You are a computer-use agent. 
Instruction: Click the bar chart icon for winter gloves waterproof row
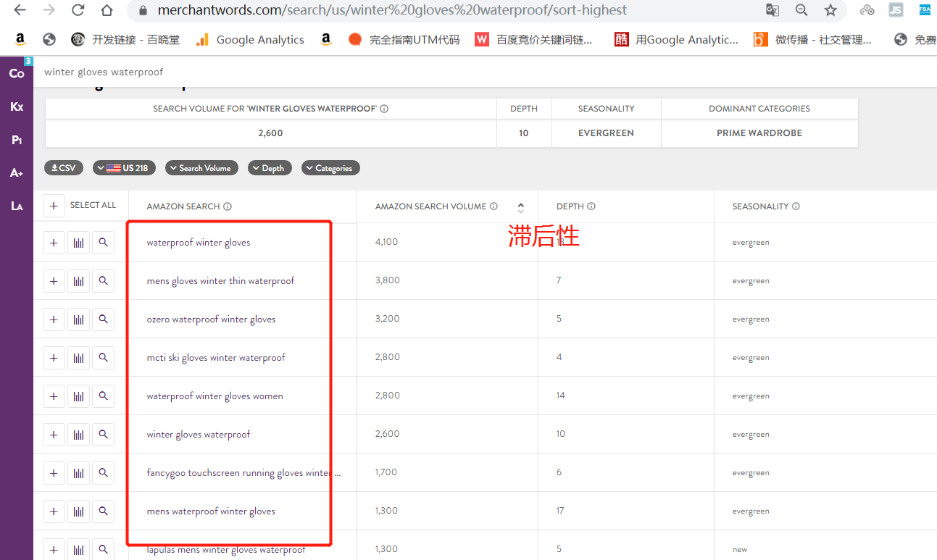pyautogui.click(x=78, y=435)
